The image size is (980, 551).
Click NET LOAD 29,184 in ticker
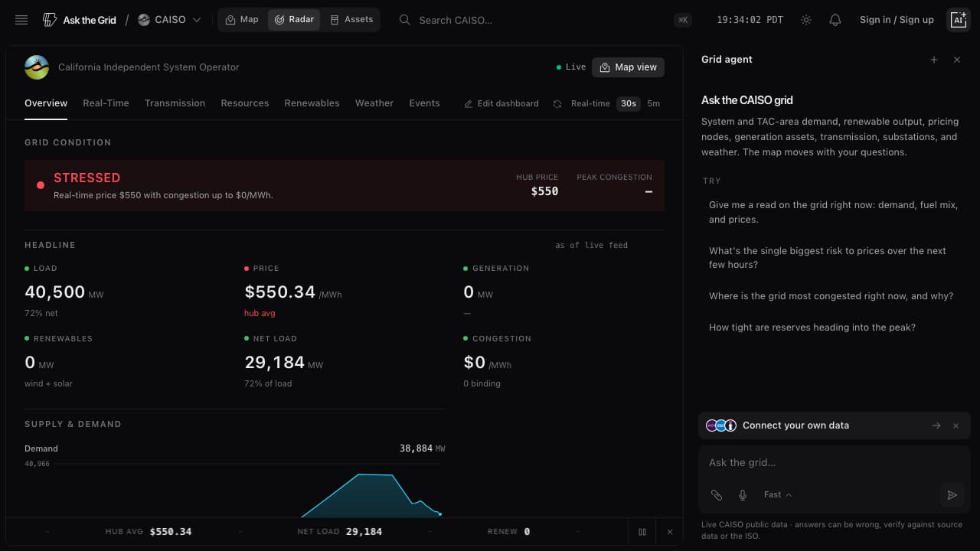click(x=339, y=532)
